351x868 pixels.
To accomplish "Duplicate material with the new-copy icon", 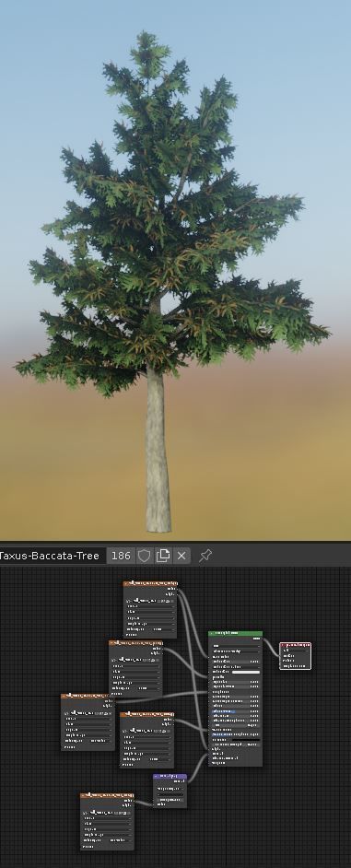I will click(163, 556).
